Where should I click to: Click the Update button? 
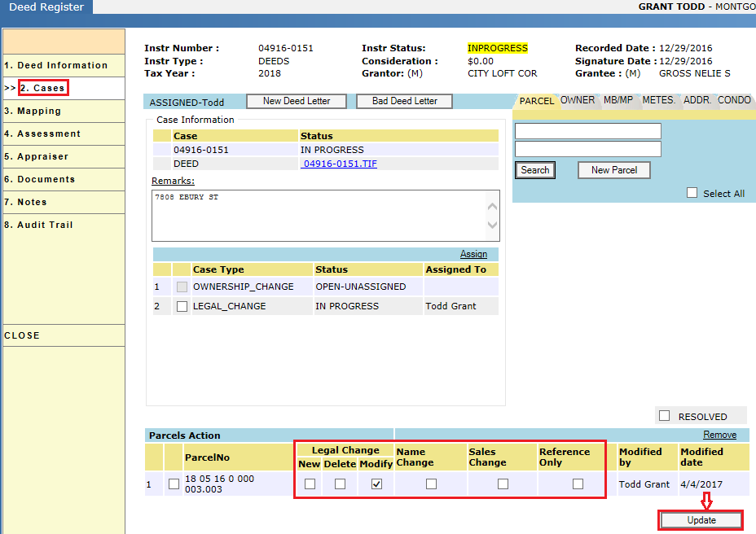click(701, 520)
